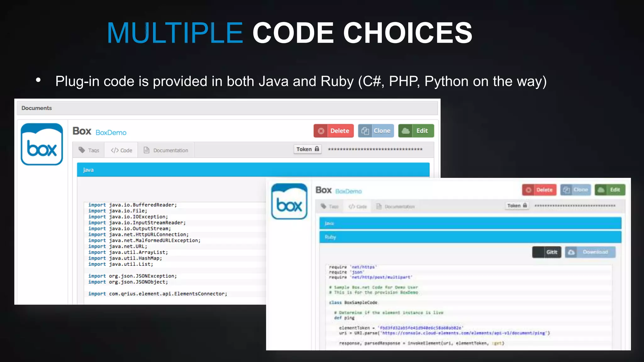Click the GitIt button

(547, 252)
